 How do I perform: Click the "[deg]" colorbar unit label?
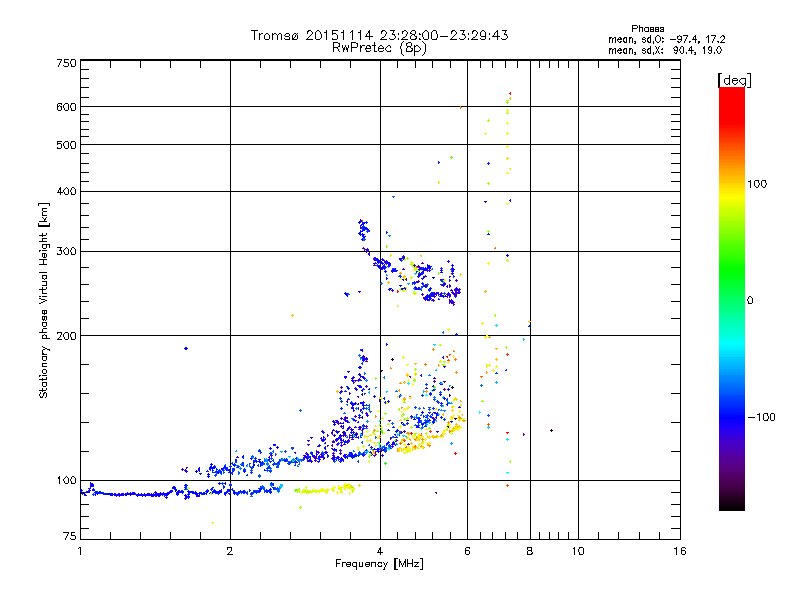pos(734,81)
